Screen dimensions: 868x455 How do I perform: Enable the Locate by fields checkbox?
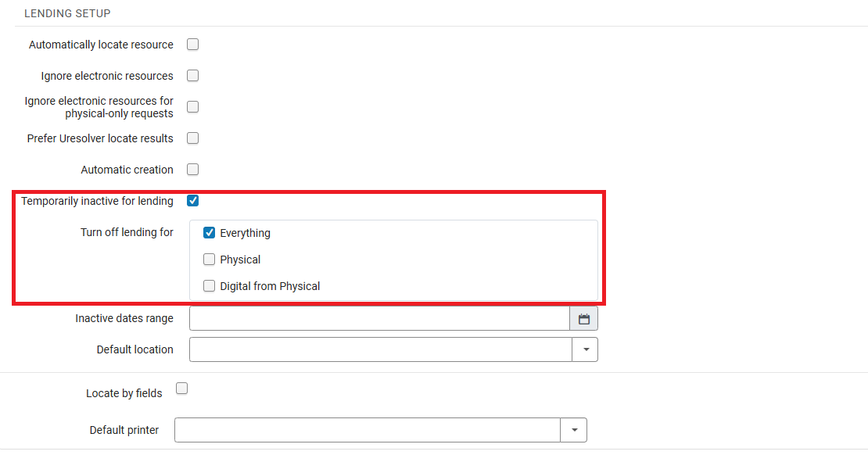(182, 388)
